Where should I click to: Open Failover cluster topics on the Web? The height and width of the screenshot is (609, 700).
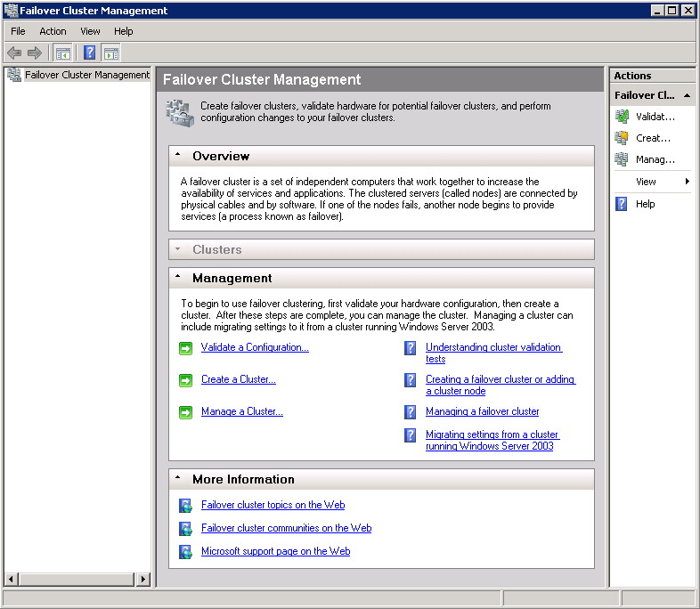273,505
